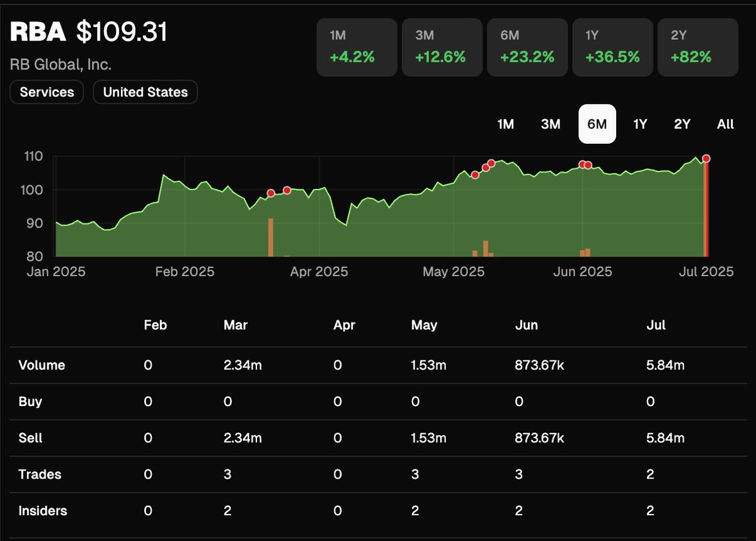Click the Feb 2025 axis label

(x=185, y=272)
